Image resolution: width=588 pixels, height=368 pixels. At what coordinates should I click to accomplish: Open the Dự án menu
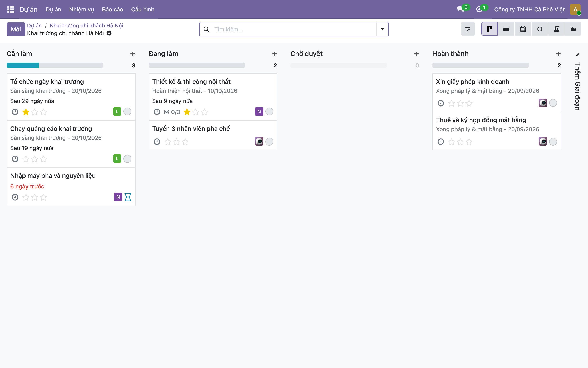pyautogui.click(x=53, y=9)
